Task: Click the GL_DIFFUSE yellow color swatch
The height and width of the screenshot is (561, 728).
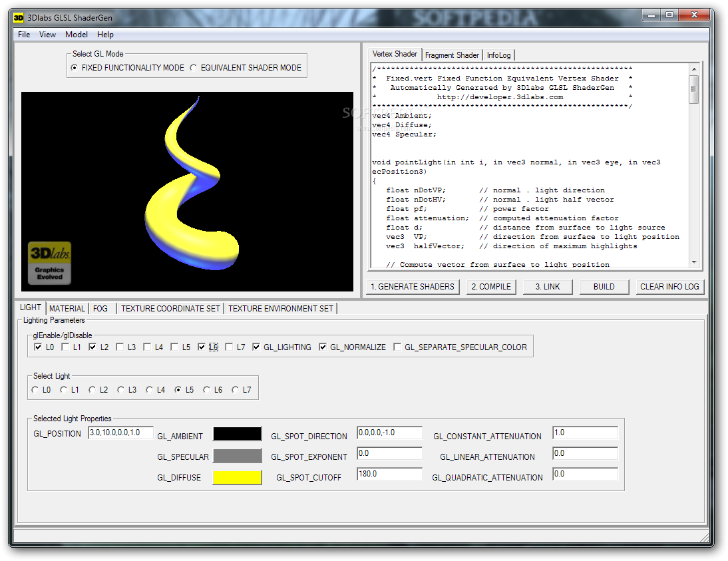Action: coord(238,477)
